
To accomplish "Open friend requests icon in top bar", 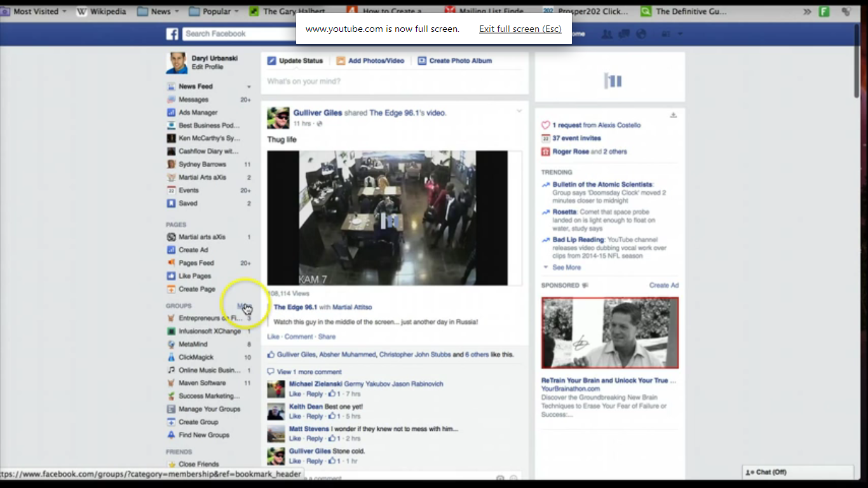I will pos(607,34).
